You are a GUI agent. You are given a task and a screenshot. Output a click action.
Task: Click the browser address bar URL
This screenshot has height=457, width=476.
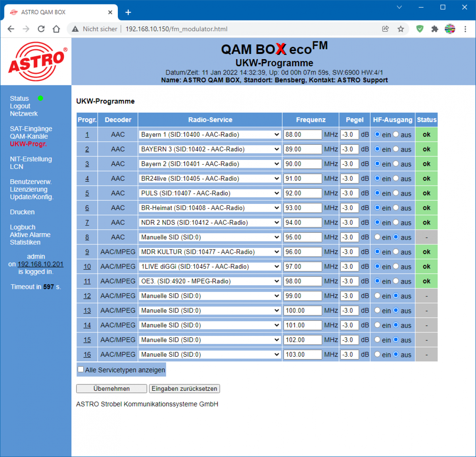[177, 29]
